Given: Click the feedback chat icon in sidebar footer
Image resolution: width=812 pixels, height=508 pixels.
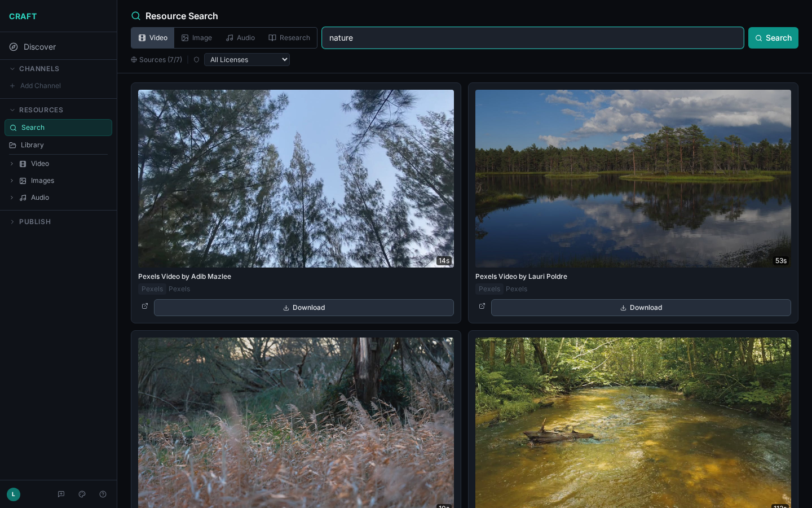Looking at the screenshot, I should tap(61, 494).
